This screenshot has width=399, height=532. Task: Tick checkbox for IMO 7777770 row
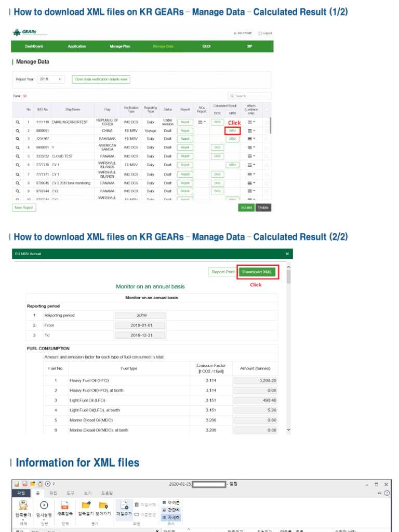267,165
